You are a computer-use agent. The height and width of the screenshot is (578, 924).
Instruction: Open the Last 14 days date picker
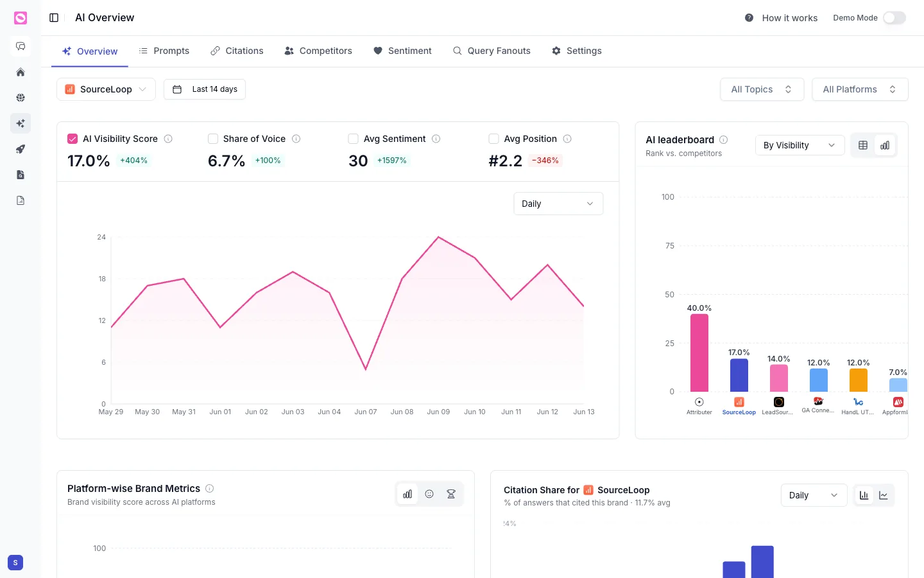coord(205,89)
